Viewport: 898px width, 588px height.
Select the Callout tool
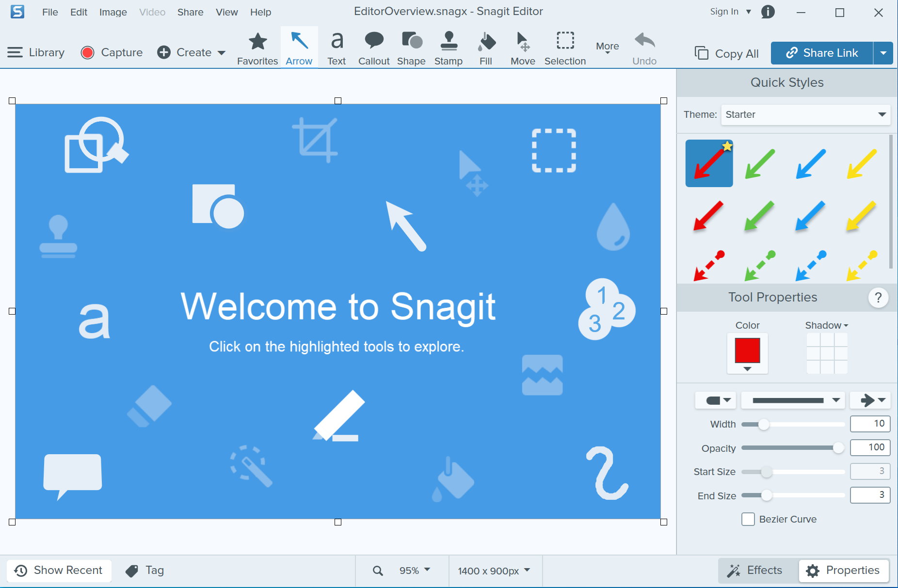(374, 48)
